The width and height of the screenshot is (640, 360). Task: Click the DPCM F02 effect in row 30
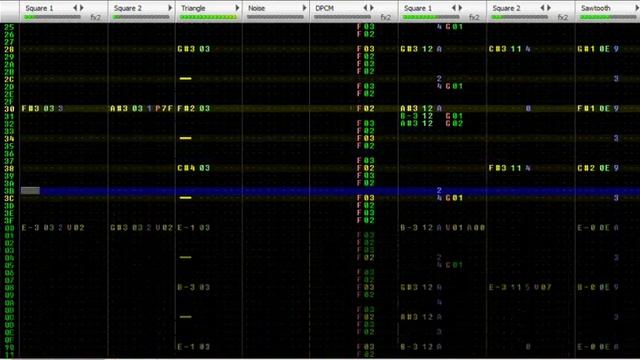click(x=366, y=109)
